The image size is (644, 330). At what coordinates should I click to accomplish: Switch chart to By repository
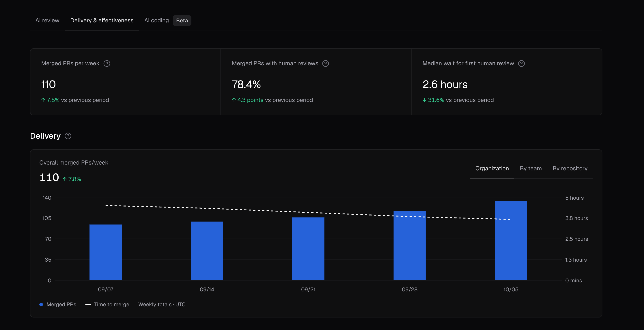pos(570,169)
